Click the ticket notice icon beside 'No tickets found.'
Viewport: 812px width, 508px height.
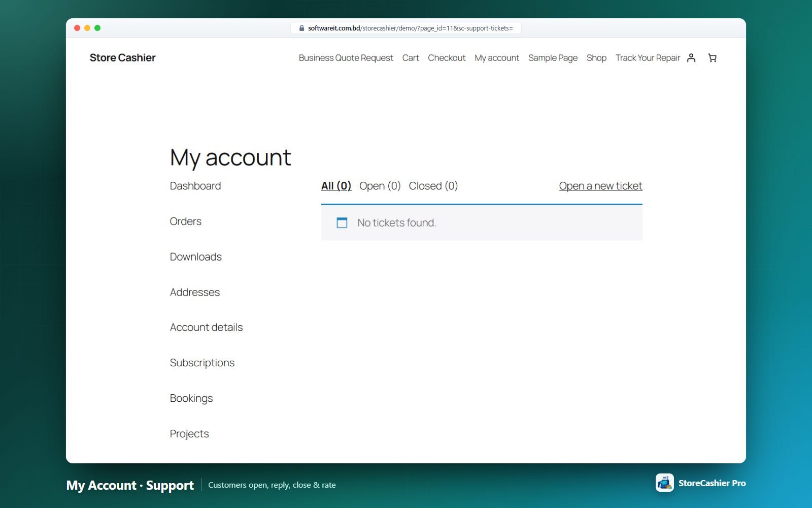coord(342,223)
